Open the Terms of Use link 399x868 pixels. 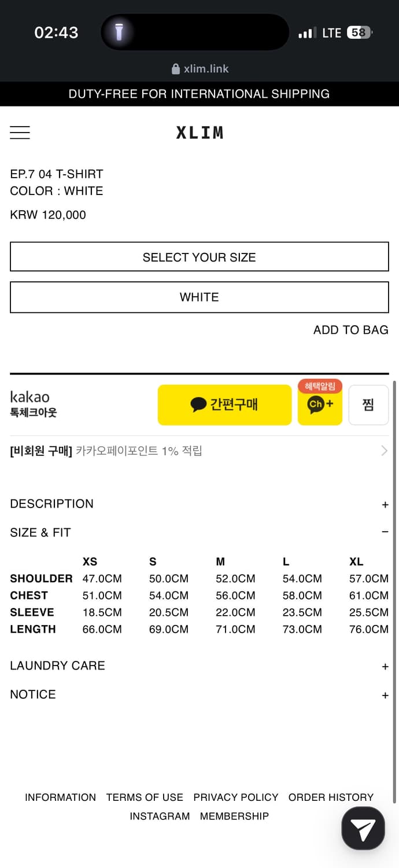coord(145,797)
